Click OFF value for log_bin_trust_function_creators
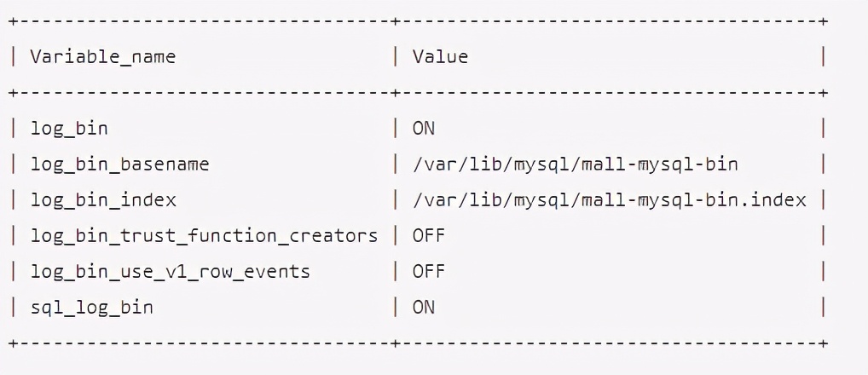 429,236
